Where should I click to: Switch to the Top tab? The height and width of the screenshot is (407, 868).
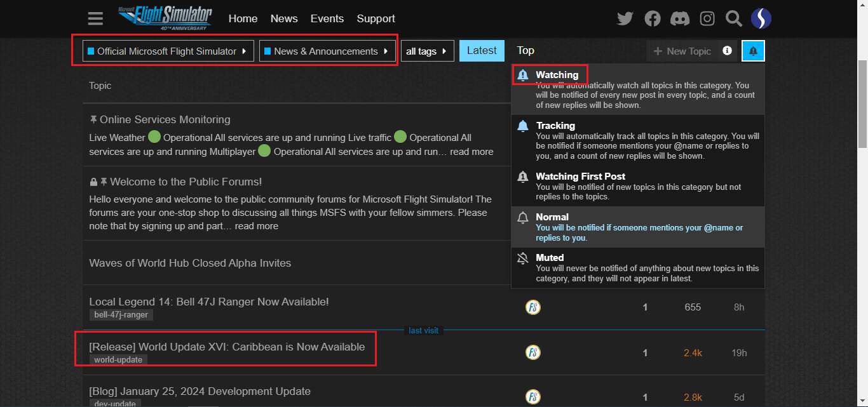tap(526, 51)
